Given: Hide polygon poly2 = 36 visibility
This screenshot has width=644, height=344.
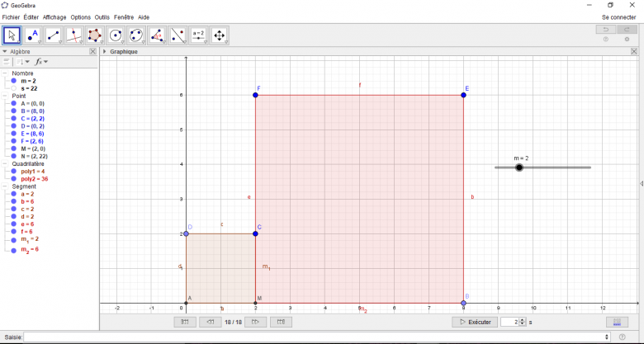Looking at the screenshot, I should click(x=14, y=178).
